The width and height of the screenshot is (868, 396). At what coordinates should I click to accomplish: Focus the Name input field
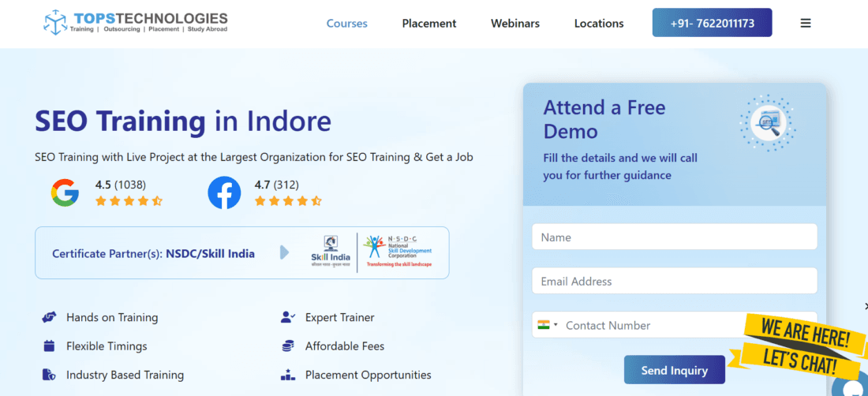[x=674, y=237]
